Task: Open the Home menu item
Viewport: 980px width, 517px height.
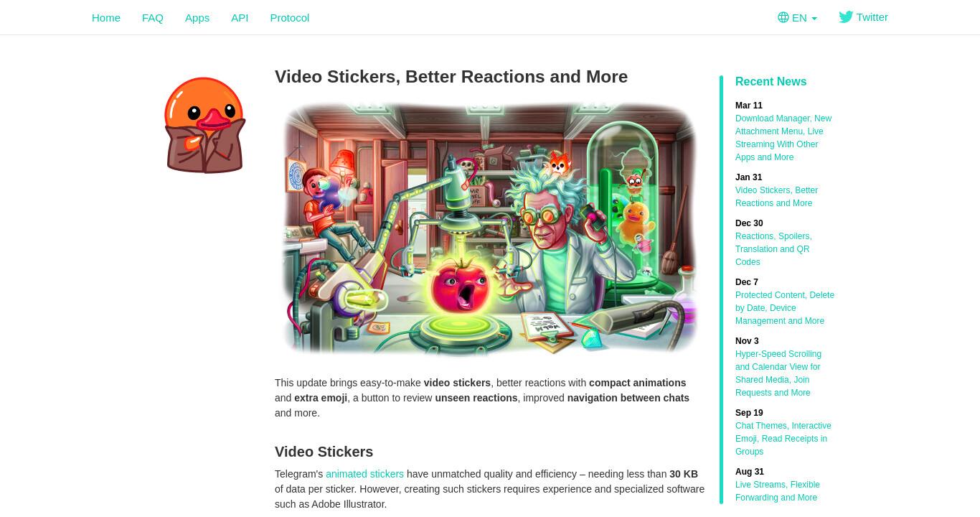Action: point(106,17)
